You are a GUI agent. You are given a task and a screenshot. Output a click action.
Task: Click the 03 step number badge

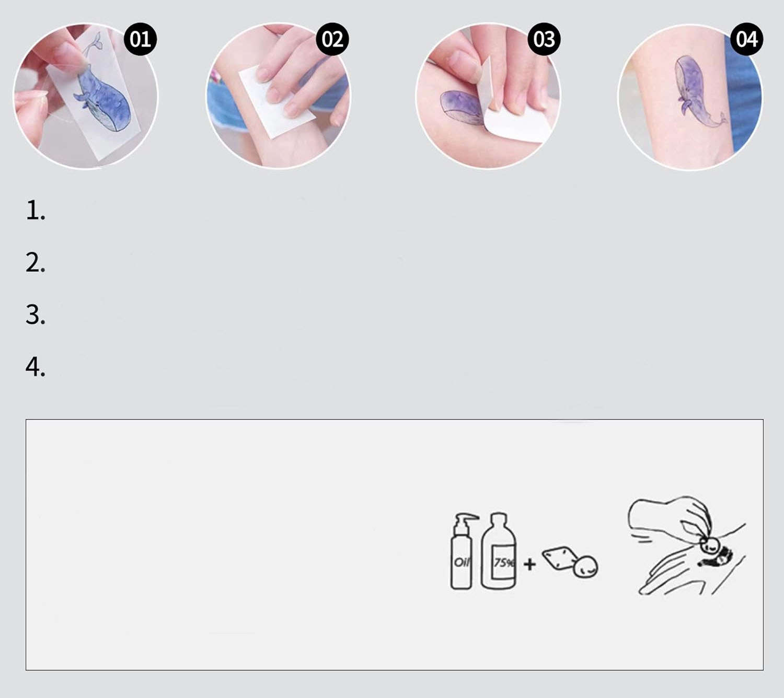[544, 39]
